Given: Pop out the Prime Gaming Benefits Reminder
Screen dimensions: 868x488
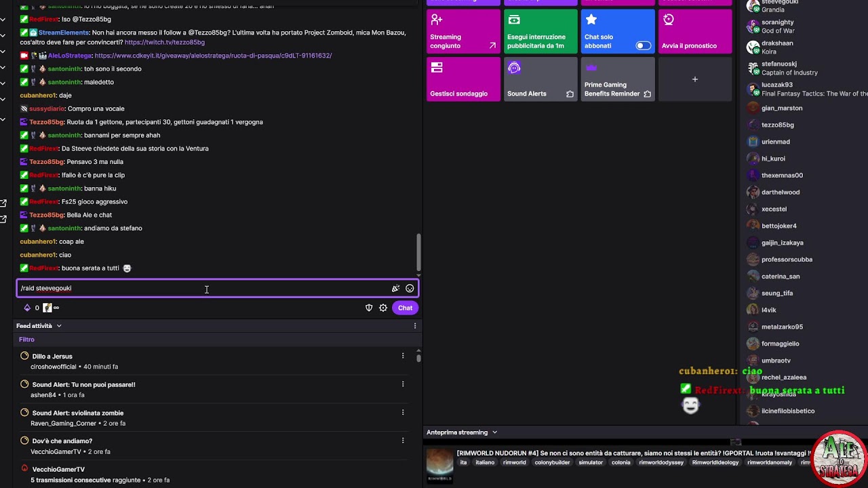Looking at the screenshot, I should (647, 94).
